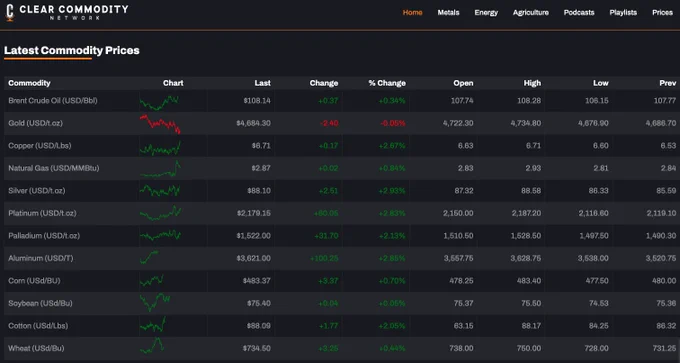Open the Energy section

486,13
